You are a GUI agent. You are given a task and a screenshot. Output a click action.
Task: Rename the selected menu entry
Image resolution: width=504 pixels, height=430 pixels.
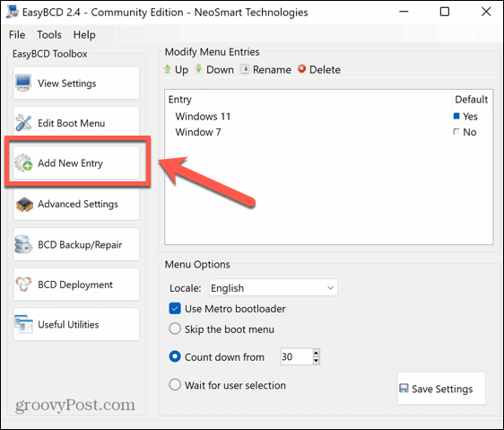[x=265, y=69]
